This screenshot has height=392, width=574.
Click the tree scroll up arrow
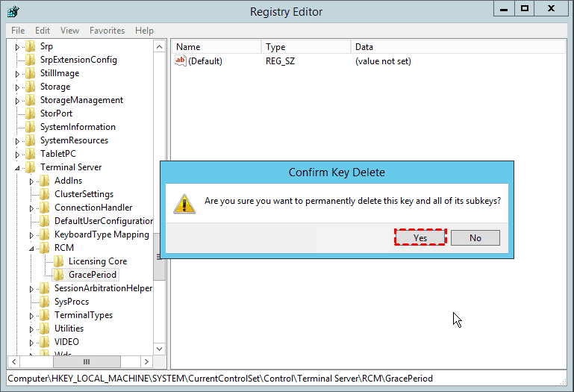point(159,46)
